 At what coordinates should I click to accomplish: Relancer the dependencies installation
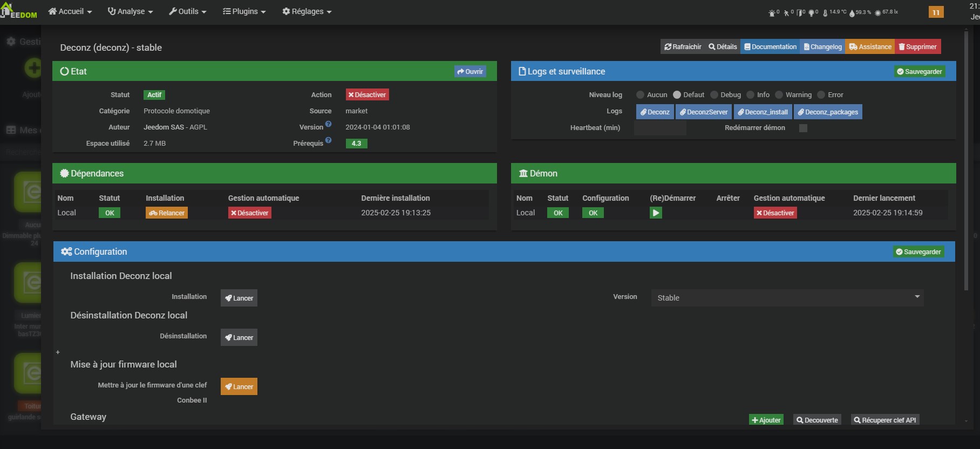tap(167, 213)
